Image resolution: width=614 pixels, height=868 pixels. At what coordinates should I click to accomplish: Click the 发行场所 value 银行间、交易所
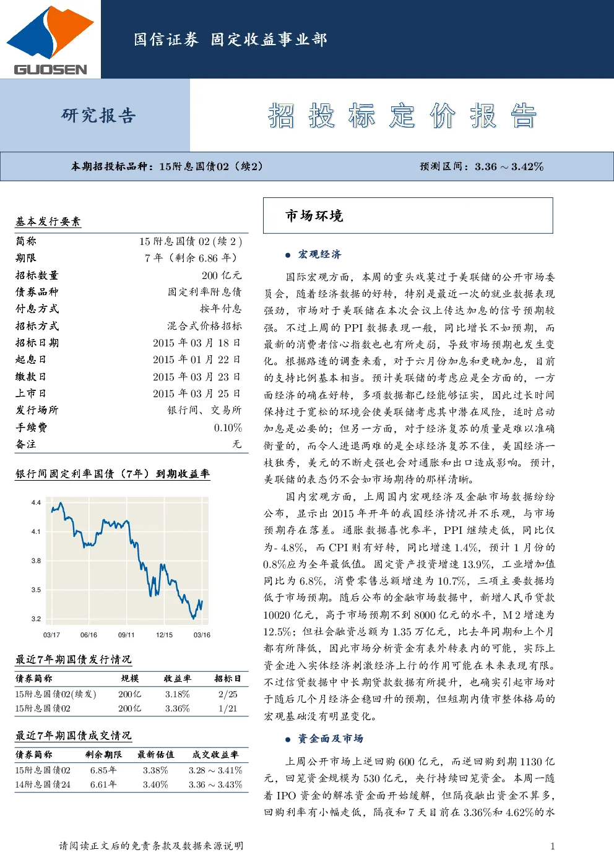point(205,410)
